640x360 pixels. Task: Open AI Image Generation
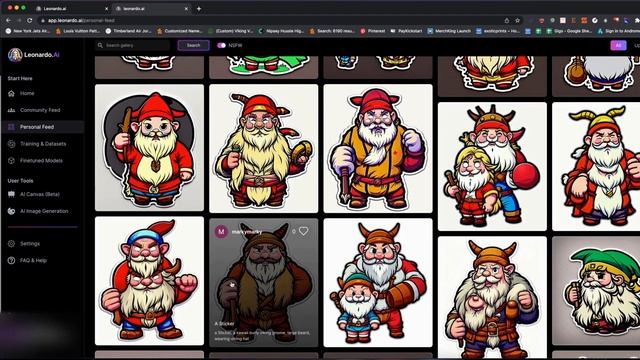tap(44, 211)
